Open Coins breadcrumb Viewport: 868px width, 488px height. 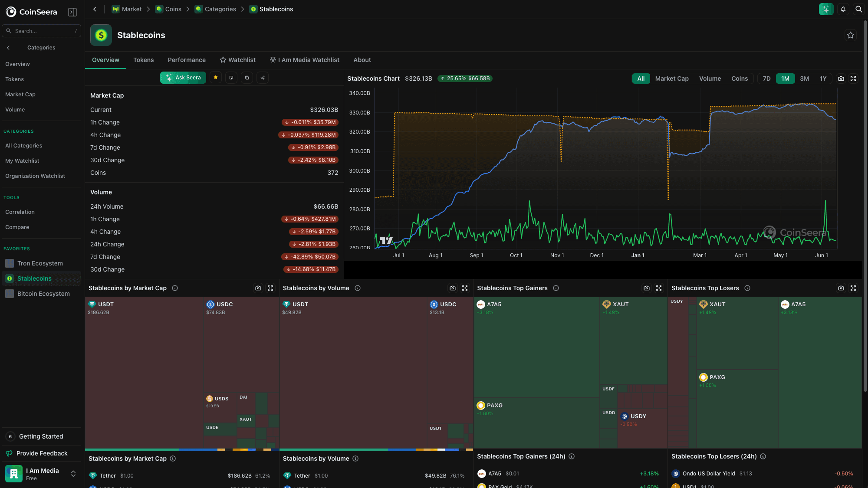[x=168, y=9]
